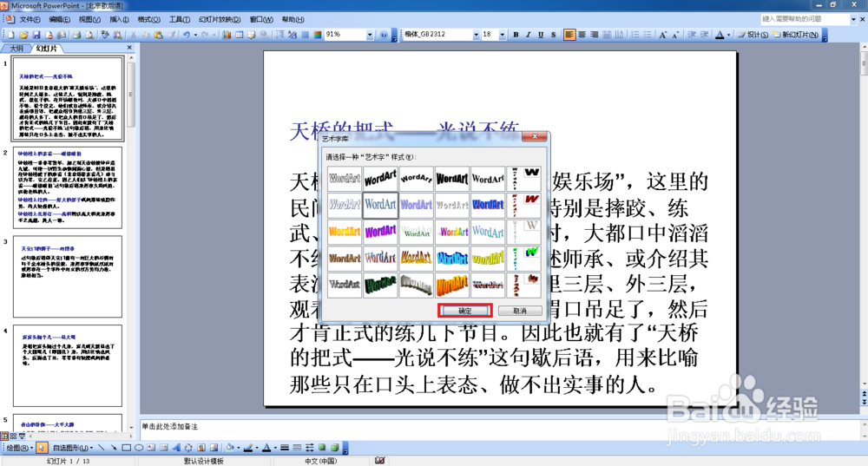
Task: Click the 新幻灯片 (New Slide) button
Action: 795,35
